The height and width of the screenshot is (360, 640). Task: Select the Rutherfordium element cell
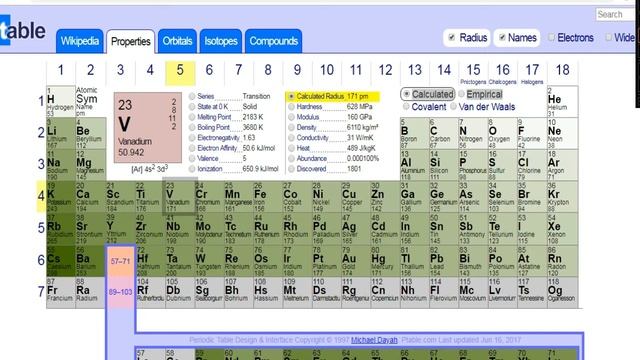coord(150,293)
